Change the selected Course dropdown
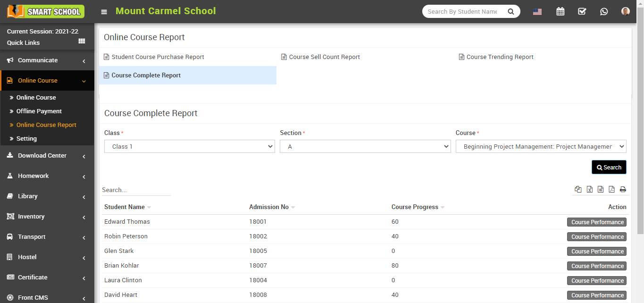The image size is (644, 303). [541, 146]
